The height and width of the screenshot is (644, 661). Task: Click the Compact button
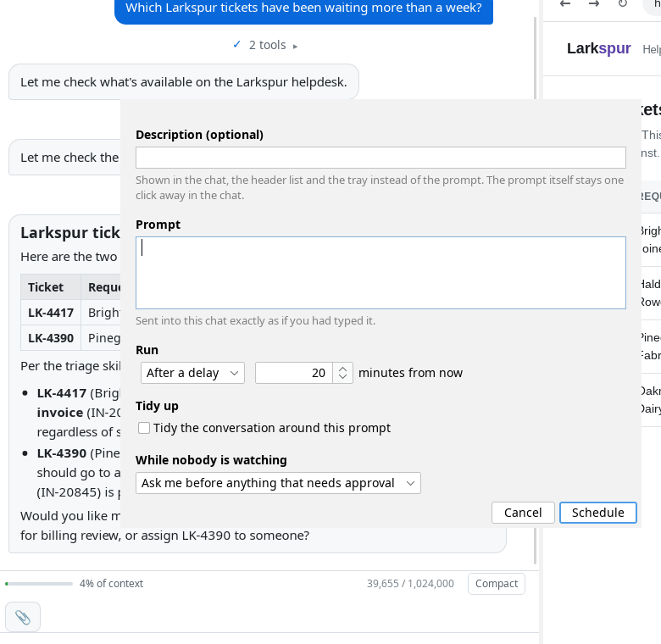(x=496, y=584)
